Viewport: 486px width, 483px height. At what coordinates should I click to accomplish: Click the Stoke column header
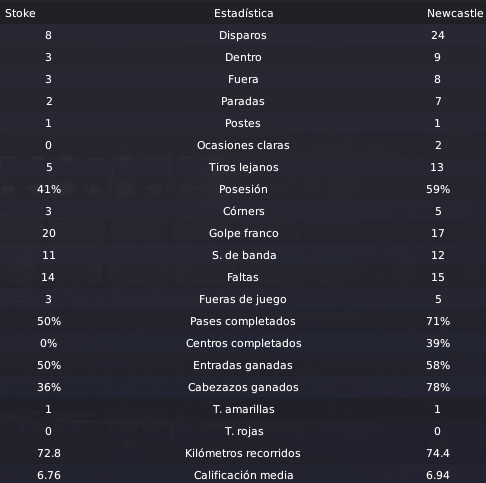click(20, 13)
